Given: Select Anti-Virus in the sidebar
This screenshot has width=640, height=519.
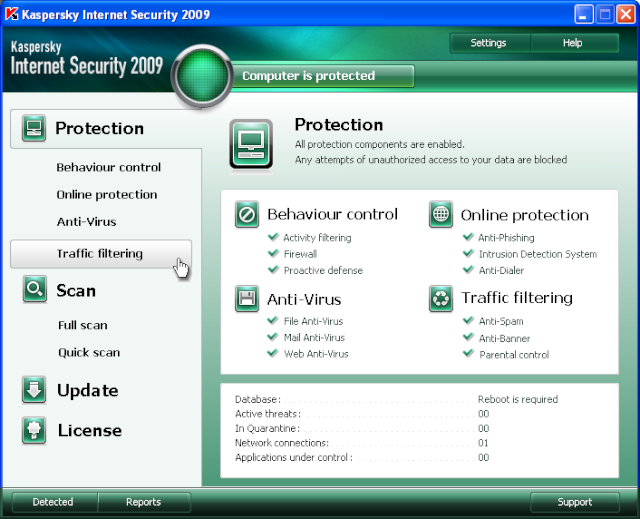Looking at the screenshot, I should pyautogui.click(x=87, y=222).
